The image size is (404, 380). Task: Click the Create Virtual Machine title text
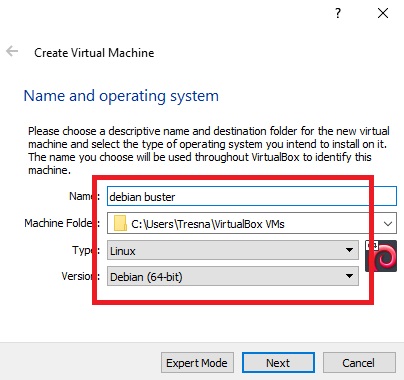[94, 53]
